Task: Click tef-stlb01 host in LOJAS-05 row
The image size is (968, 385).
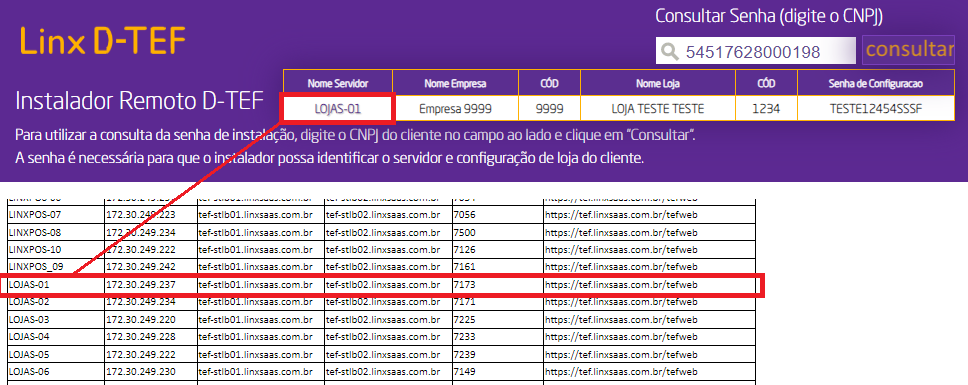Action: pos(255,355)
